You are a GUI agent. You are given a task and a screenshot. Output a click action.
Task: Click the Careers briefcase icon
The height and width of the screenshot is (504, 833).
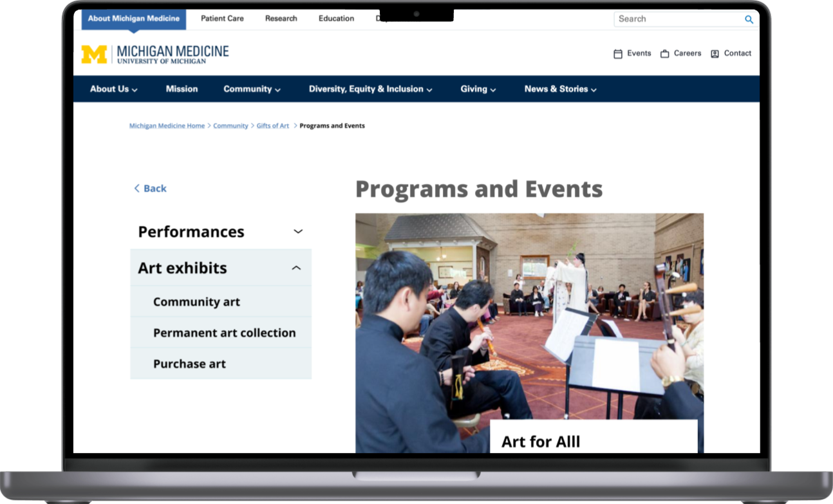click(665, 54)
